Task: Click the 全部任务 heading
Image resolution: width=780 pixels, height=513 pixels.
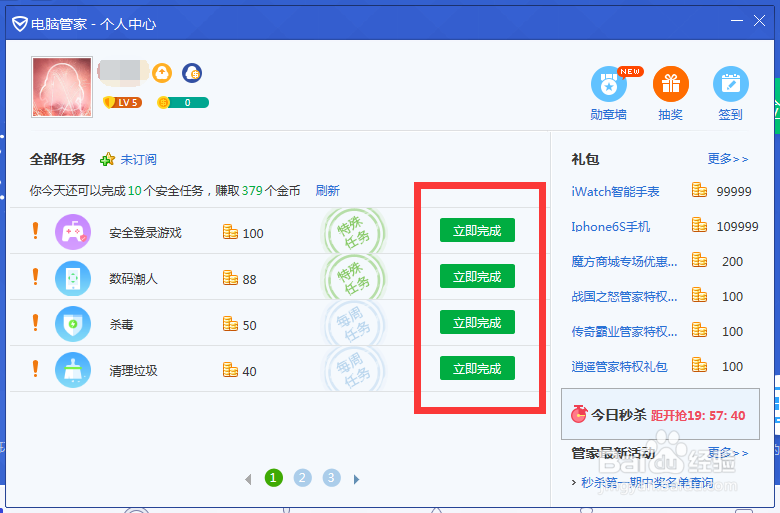Action: click(57, 159)
